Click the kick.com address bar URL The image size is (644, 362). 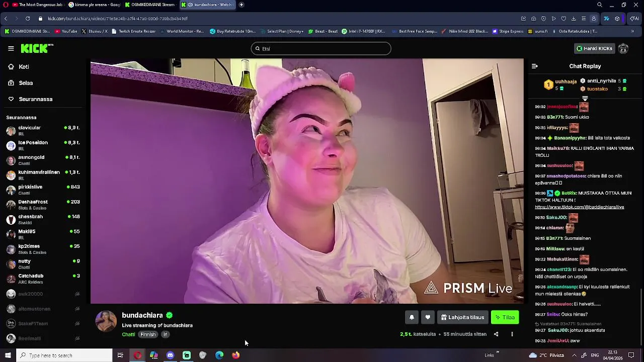(x=118, y=19)
